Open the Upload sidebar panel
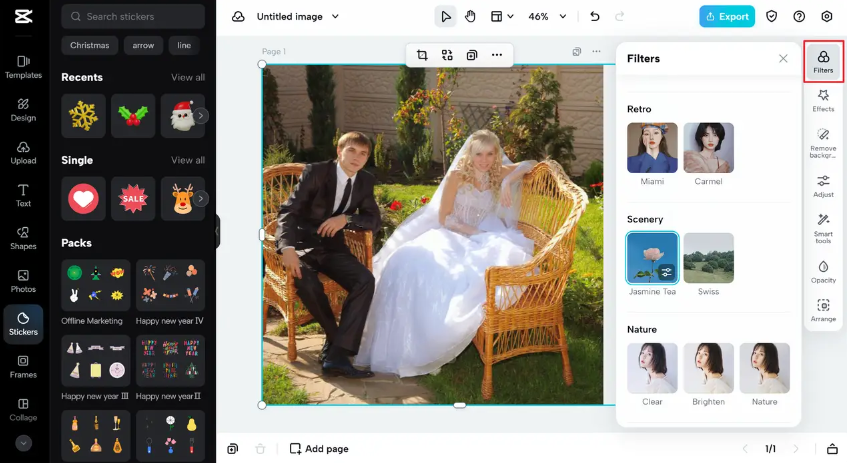Viewport: 847px width, 463px height. (23, 153)
